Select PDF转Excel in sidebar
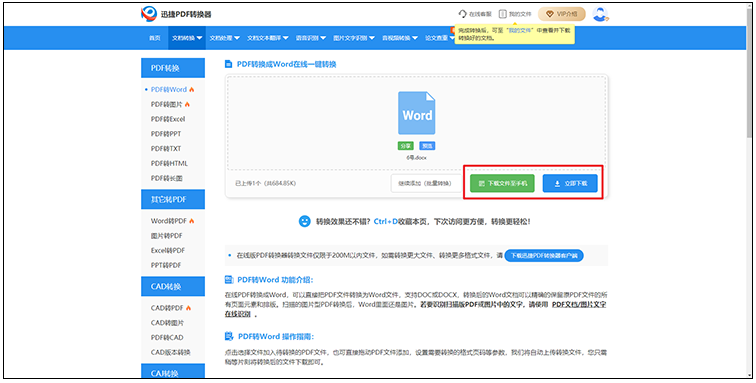This screenshot has width=756, height=383. click(168, 119)
